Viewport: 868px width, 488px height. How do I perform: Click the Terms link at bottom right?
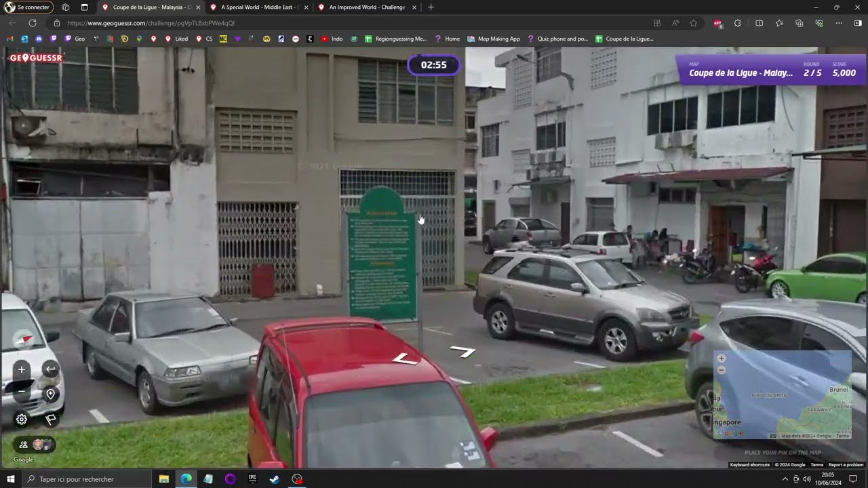pos(817,465)
